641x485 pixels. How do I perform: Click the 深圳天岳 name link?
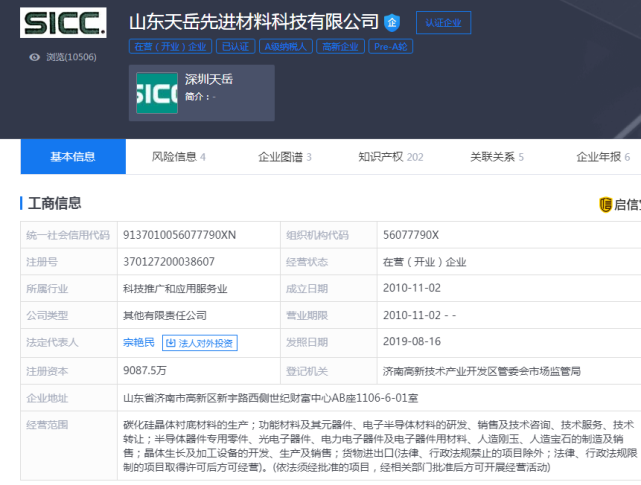209,79
